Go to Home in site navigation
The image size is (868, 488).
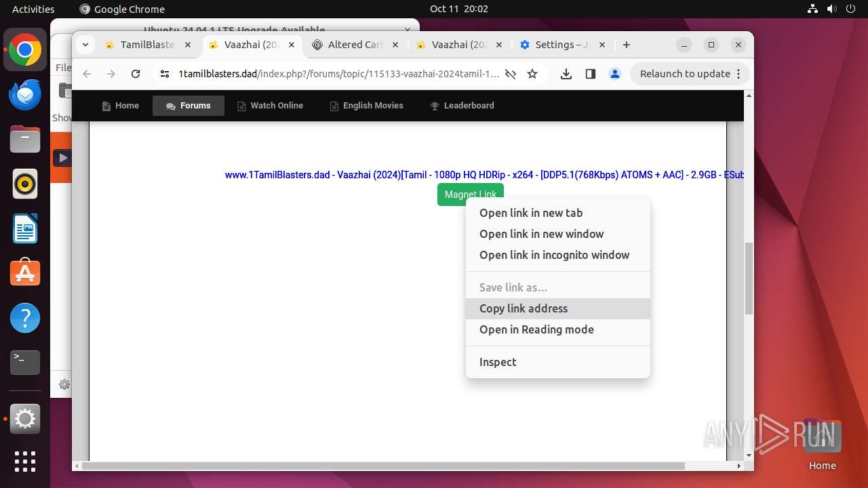[x=121, y=106]
